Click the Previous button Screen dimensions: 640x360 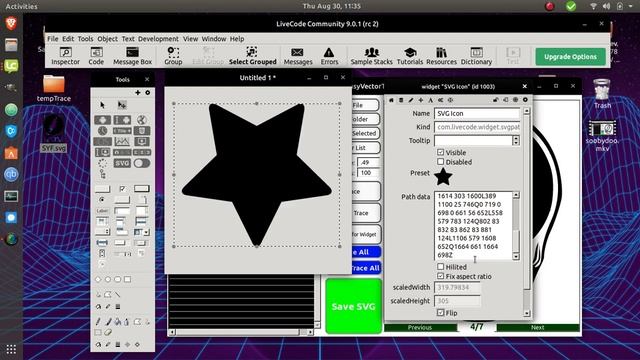coord(420,327)
